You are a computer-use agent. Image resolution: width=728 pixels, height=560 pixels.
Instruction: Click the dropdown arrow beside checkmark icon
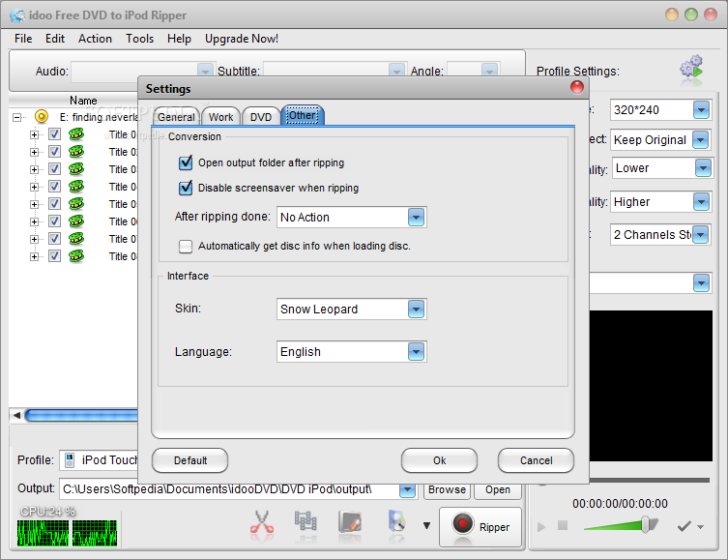[700, 527]
